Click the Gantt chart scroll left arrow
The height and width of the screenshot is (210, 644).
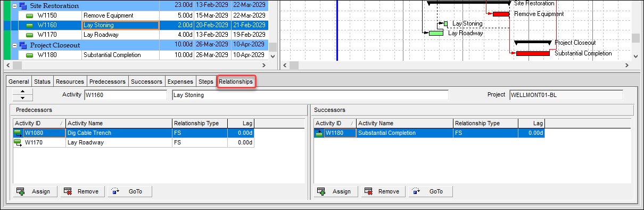285,65
